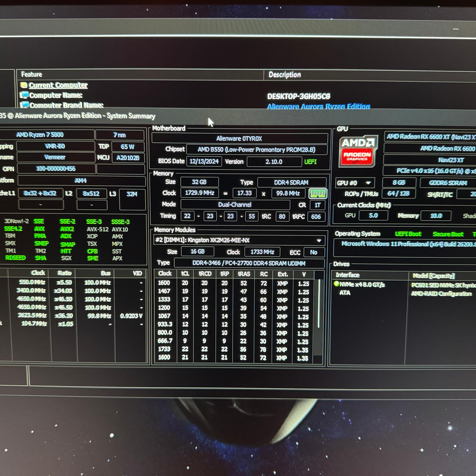Click the 100-000000456 OPN value
The width and height of the screenshot is (476, 476).
tap(56, 169)
